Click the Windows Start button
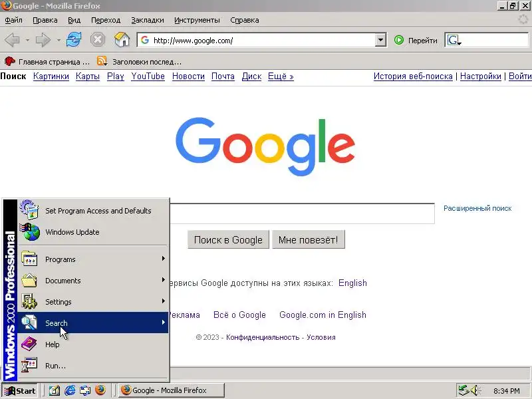 (21, 390)
